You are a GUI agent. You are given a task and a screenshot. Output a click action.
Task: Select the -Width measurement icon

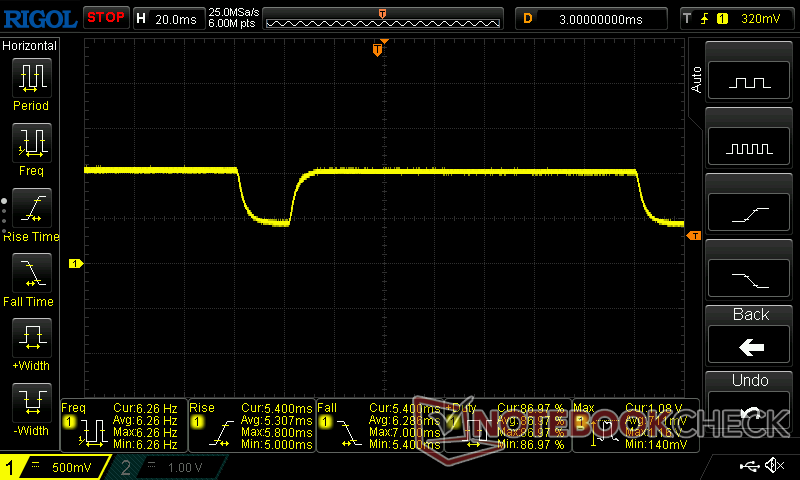[x=30, y=403]
